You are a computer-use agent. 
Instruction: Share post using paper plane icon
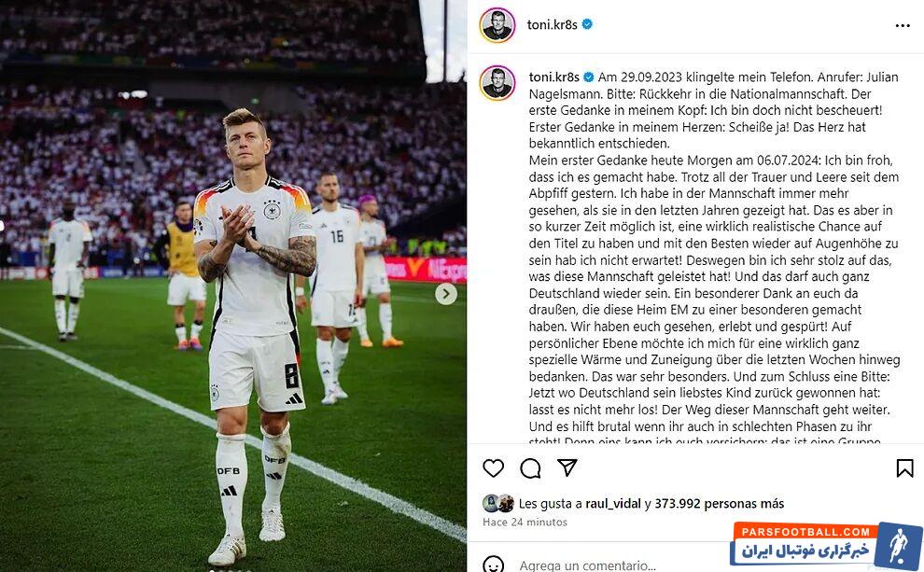point(567,467)
